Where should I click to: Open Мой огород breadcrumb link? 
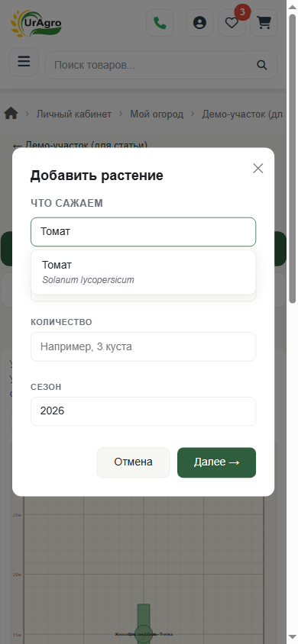(157, 114)
